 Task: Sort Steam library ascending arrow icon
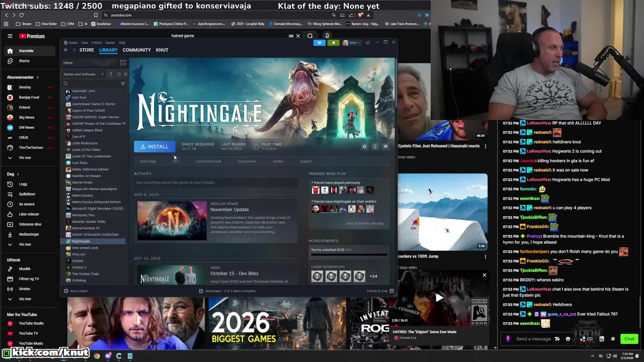coord(111,74)
